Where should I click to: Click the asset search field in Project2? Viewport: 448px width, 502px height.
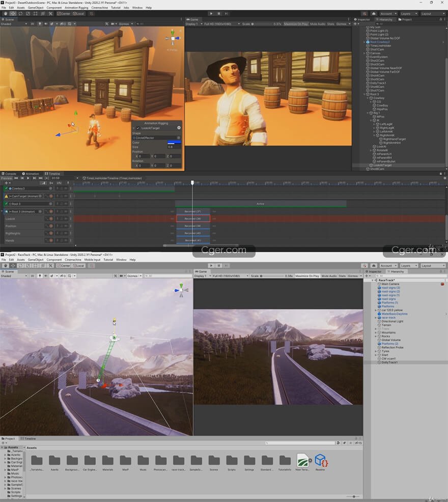coord(300,443)
